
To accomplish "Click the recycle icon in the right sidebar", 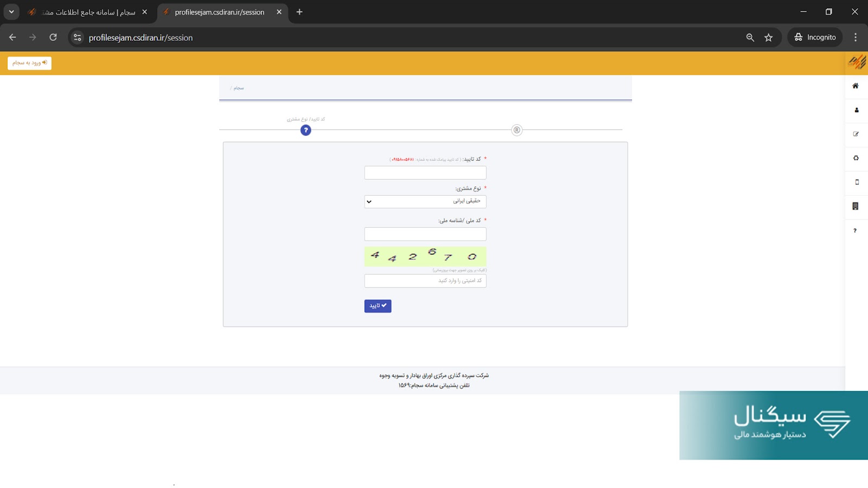I will (856, 158).
